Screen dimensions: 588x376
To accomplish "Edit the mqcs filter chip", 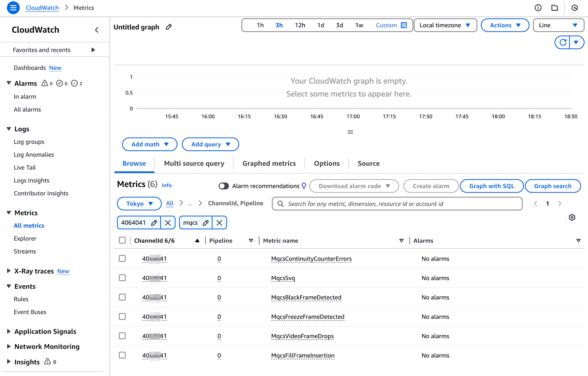I will click(x=206, y=223).
